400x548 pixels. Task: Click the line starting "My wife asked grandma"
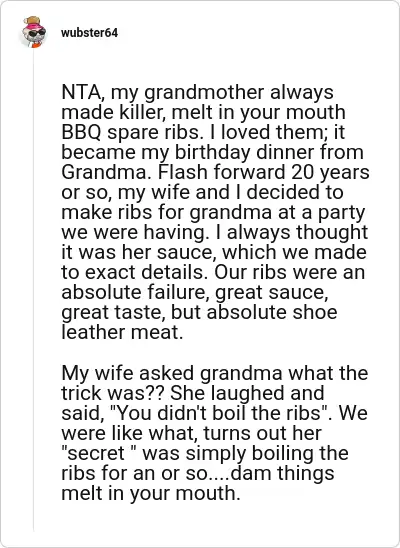click(x=214, y=373)
